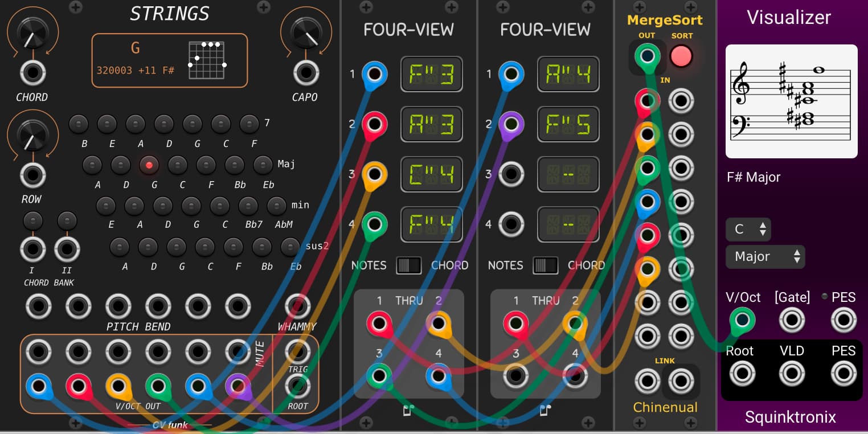Open the key root dropdown showing C
Image resolution: width=868 pixels, height=434 pixels.
coord(748,230)
